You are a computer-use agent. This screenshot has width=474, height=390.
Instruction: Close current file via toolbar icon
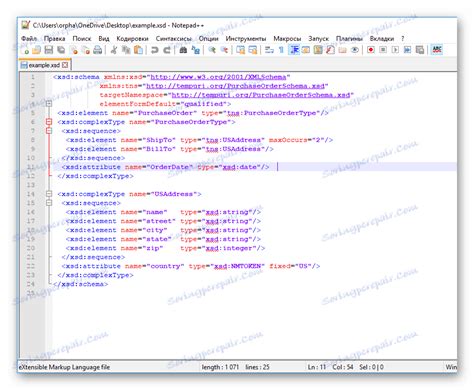click(74, 50)
